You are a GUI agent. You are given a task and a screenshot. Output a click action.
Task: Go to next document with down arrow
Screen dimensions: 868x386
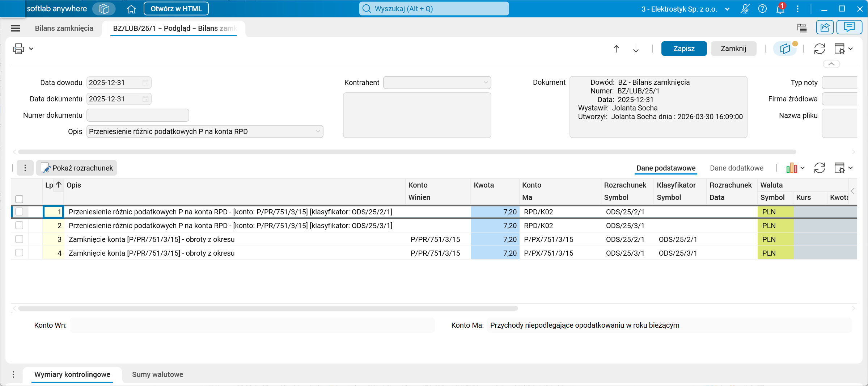click(x=636, y=49)
